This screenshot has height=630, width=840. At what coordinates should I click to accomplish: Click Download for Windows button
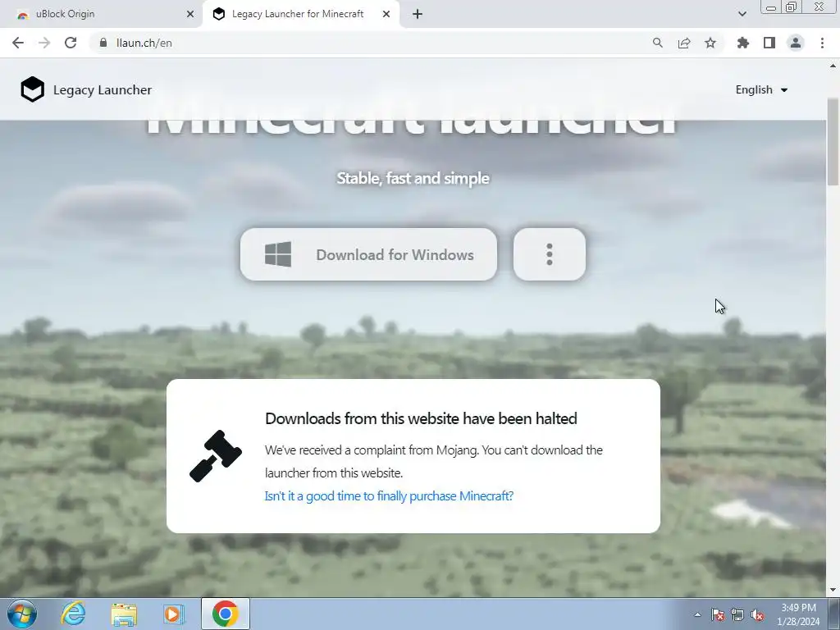coord(368,254)
